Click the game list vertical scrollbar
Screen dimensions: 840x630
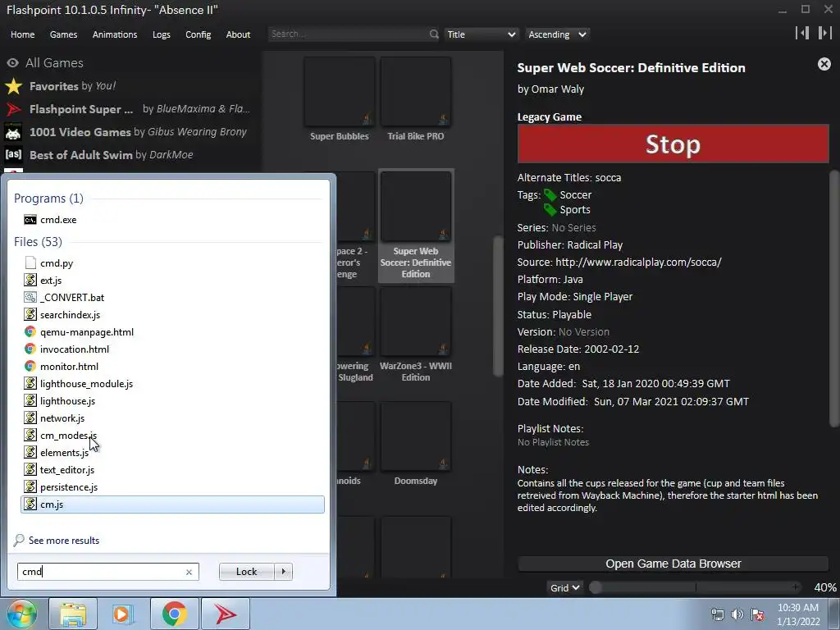(498, 306)
